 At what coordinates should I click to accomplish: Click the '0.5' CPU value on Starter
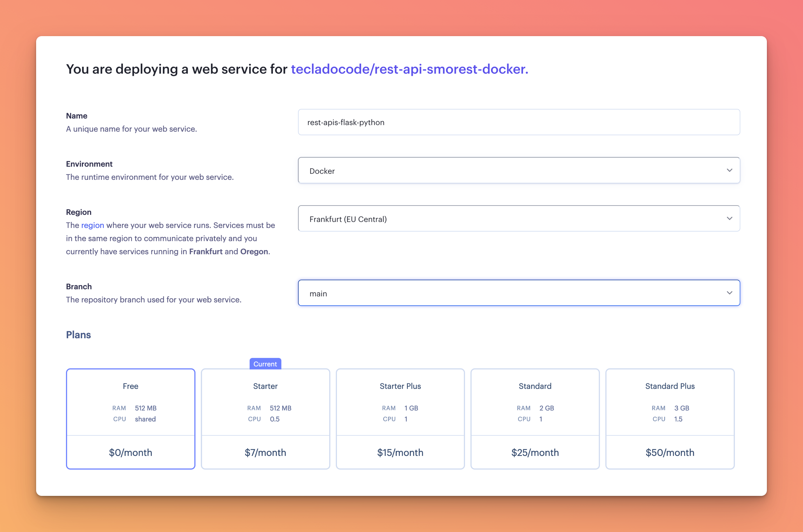tap(275, 419)
